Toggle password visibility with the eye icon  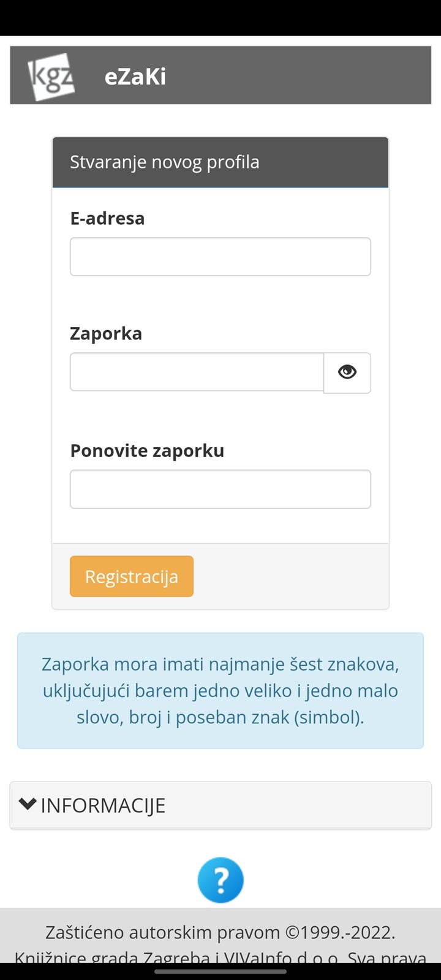click(347, 372)
